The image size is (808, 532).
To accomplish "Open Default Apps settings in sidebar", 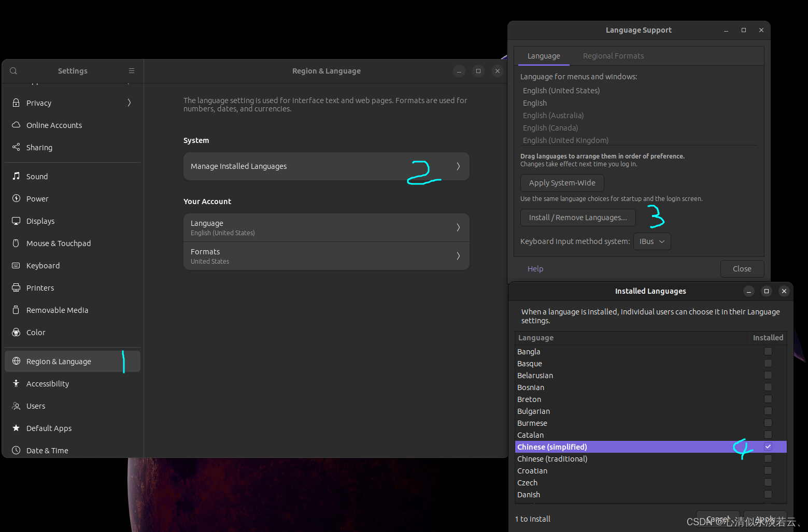I will (73, 428).
